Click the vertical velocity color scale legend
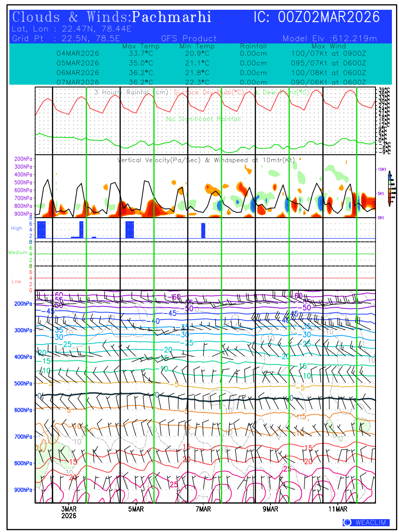399x532 pixels. pos(389,188)
